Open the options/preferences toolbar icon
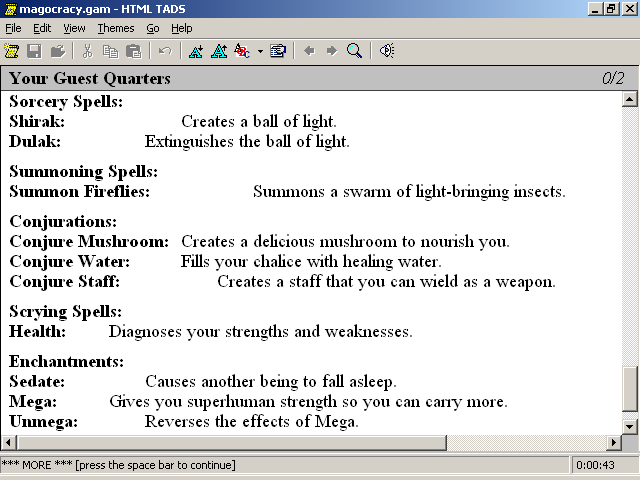 tap(278, 50)
